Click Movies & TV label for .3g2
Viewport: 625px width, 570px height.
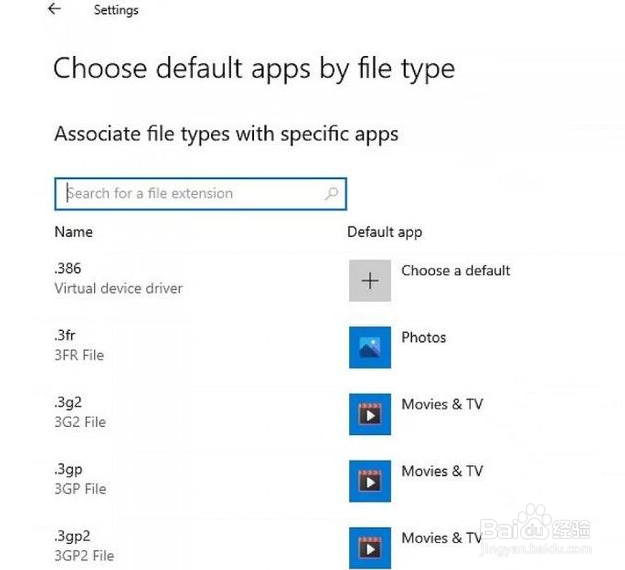(442, 405)
